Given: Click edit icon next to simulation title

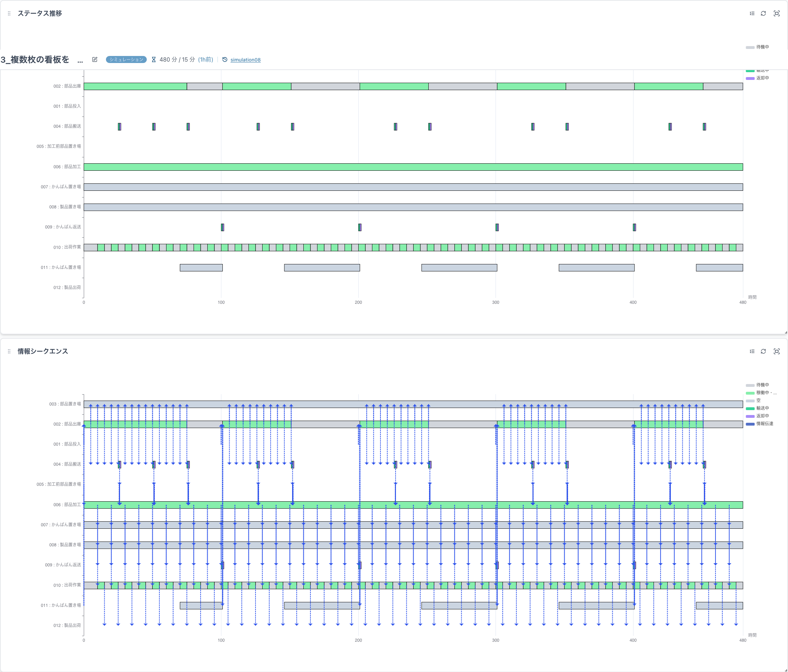Looking at the screenshot, I should pyautogui.click(x=95, y=59).
